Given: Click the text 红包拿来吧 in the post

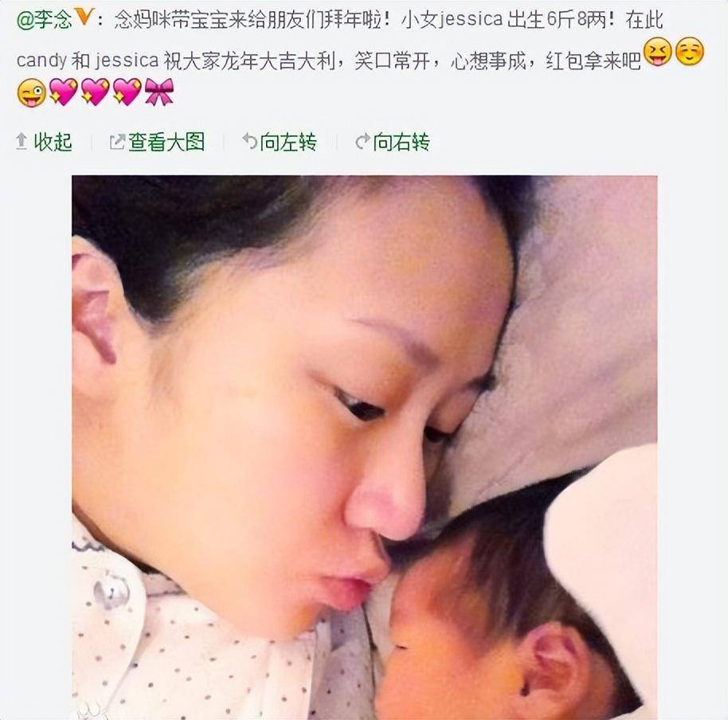Looking at the screenshot, I should click(x=594, y=61).
